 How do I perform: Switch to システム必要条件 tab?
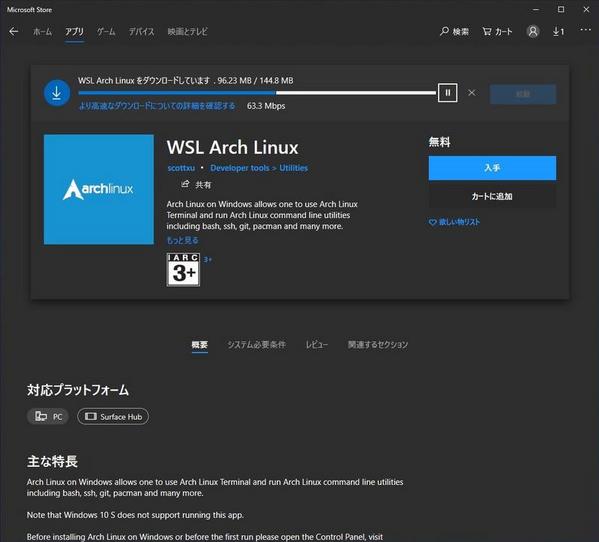256,345
